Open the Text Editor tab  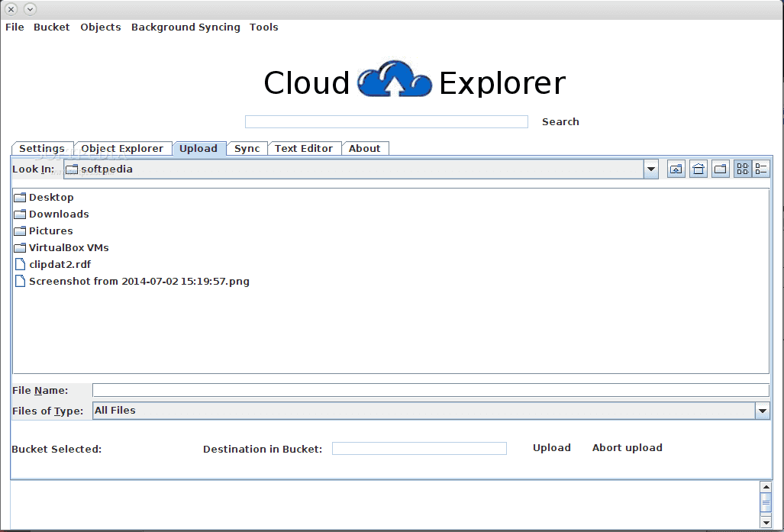tap(304, 149)
